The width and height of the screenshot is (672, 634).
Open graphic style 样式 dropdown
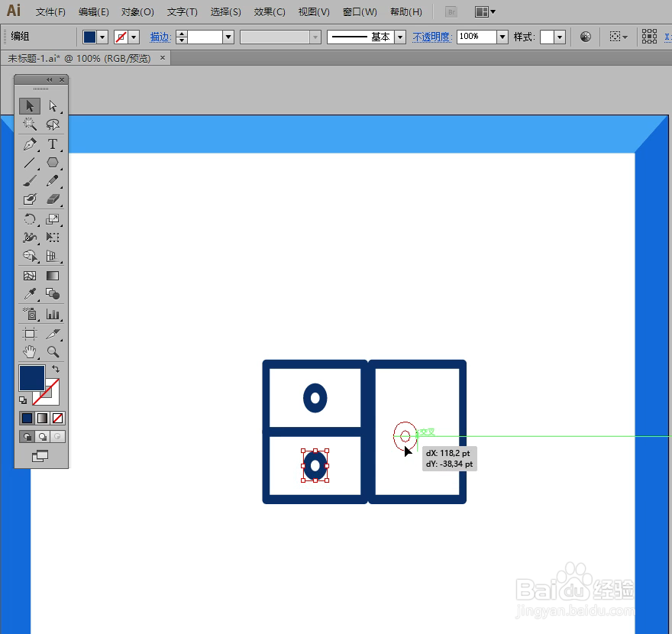[x=560, y=37]
